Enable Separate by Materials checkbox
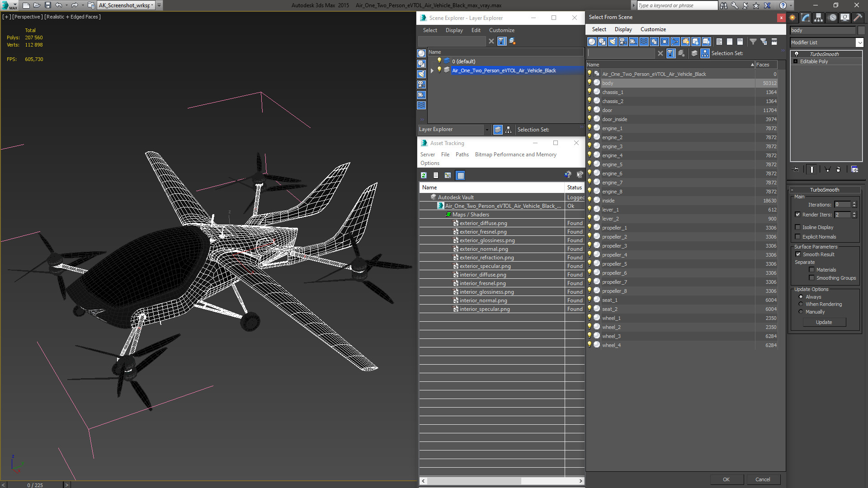Screen dimensions: 868x488 [811, 270]
